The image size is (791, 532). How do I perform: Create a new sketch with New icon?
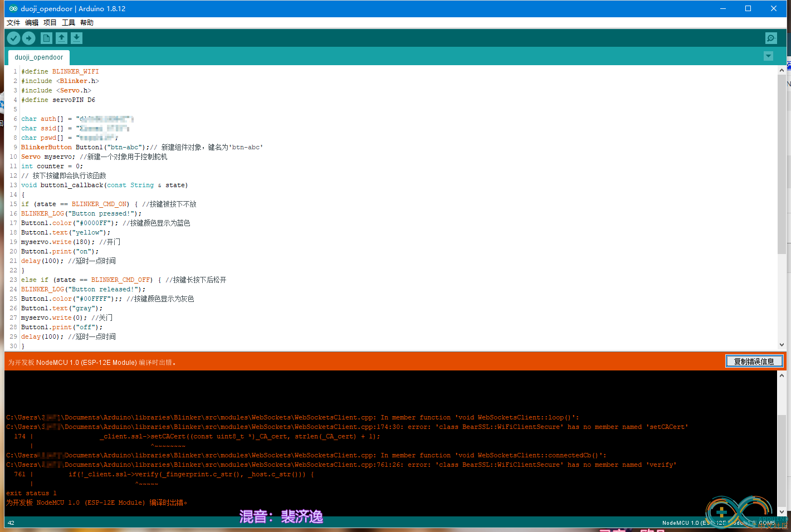click(x=46, y=38)
